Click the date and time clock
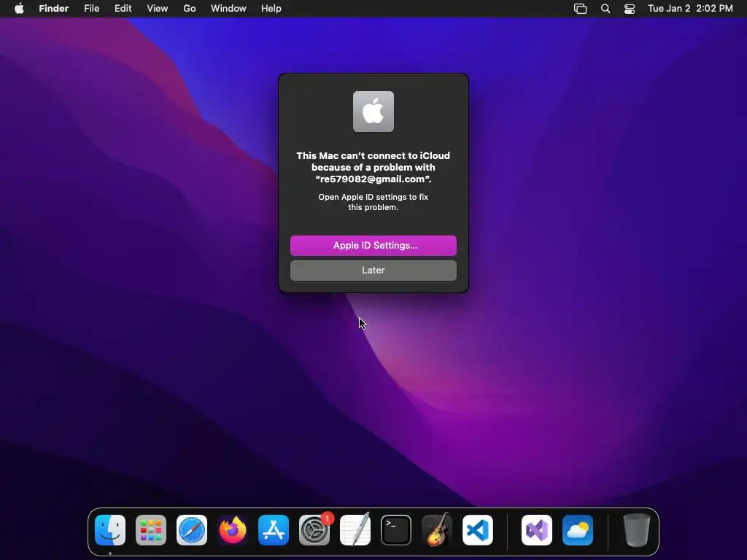Screen dimensions: 747x560 click(x=690, y=9)
